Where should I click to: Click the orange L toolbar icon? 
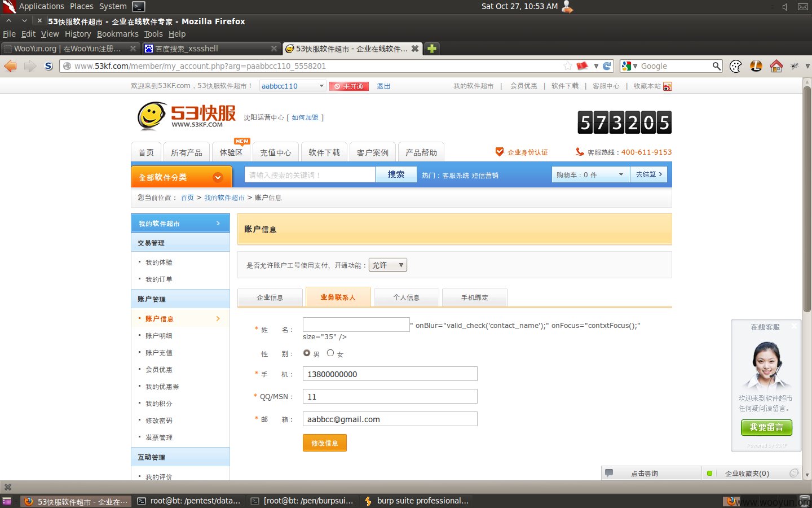pos(756,66)
